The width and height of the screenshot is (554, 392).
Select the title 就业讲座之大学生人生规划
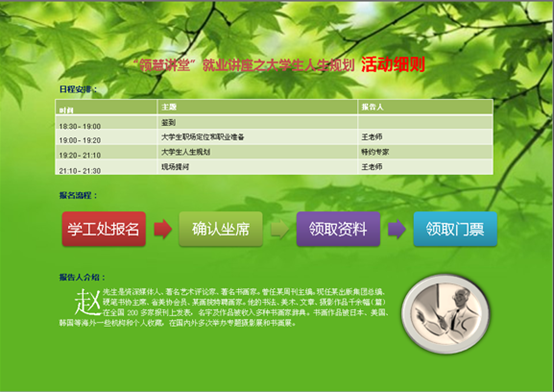278,65
